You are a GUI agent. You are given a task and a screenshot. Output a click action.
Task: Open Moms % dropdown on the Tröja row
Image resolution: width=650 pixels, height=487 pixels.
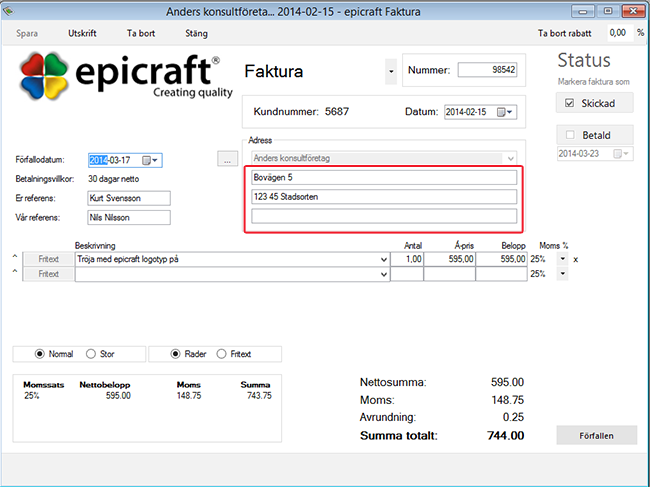pos(563,259)
